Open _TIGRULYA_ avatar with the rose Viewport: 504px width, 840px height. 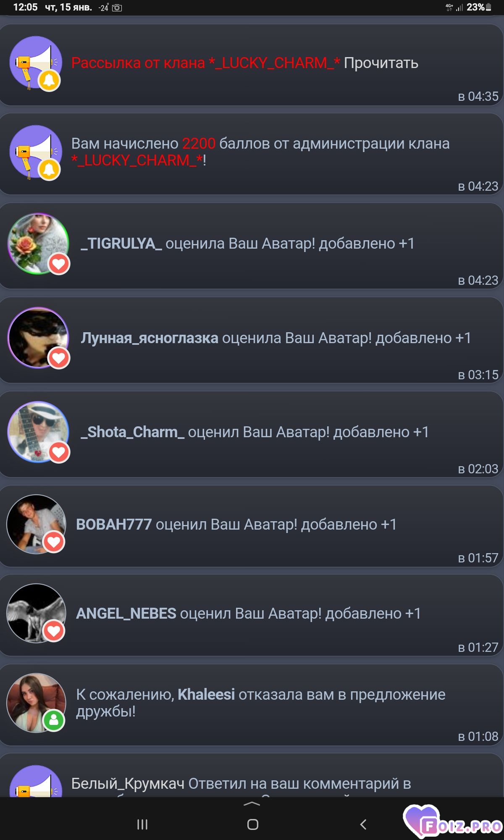tap(38, 244)
